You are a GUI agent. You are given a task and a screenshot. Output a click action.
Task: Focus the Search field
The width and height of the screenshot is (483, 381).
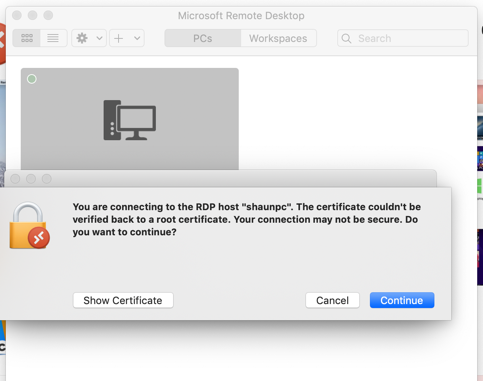click(403, 38)
